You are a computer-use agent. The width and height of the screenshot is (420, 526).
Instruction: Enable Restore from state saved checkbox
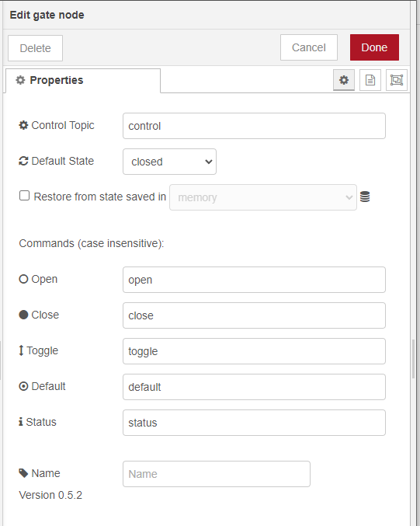pyautogui.click(x=25, y=196)
